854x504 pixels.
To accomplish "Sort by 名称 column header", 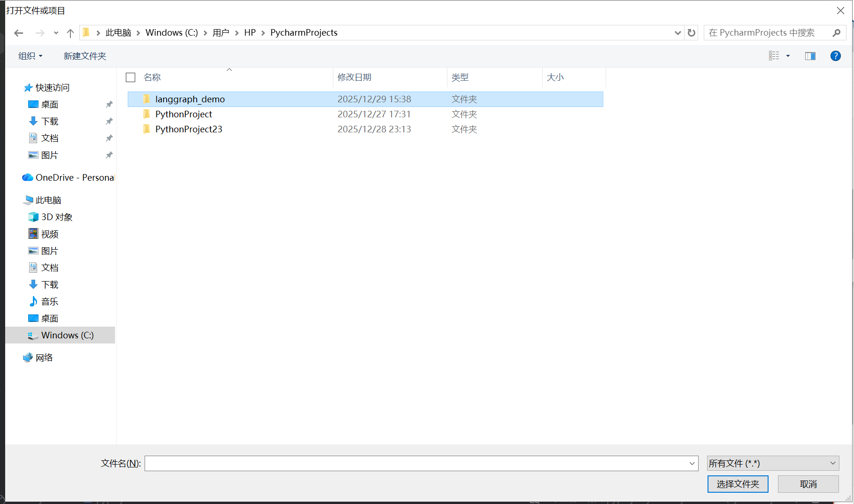I will (152, 77).
